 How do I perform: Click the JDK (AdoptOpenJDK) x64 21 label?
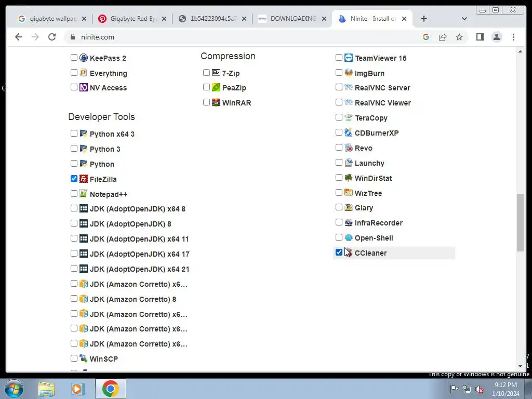click(139, 269)
